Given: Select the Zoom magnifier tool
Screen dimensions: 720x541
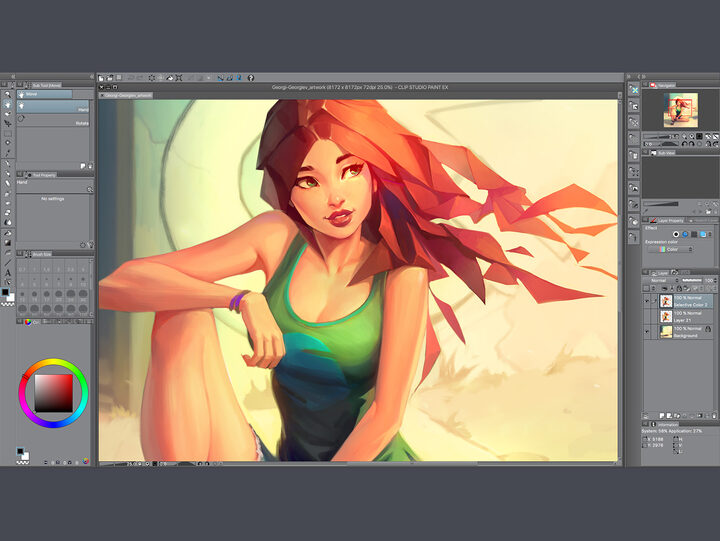Looking at the screenshot, I should click(x=7, y=95).
